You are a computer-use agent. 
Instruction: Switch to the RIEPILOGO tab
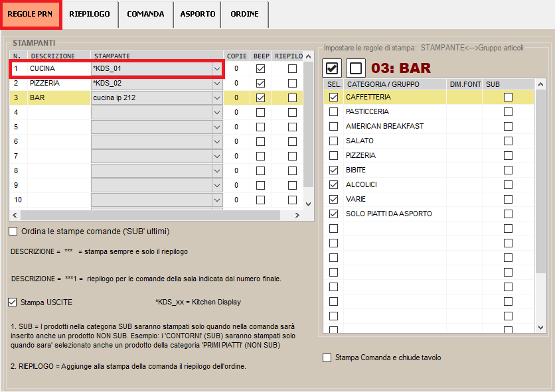(90, 14)
